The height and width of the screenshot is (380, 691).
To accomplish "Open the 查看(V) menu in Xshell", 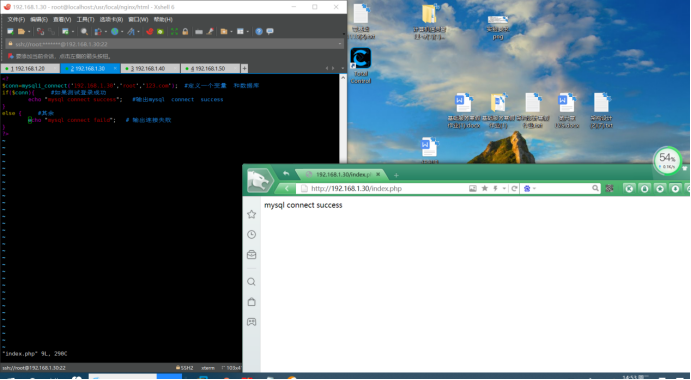I will coord(62,19).
